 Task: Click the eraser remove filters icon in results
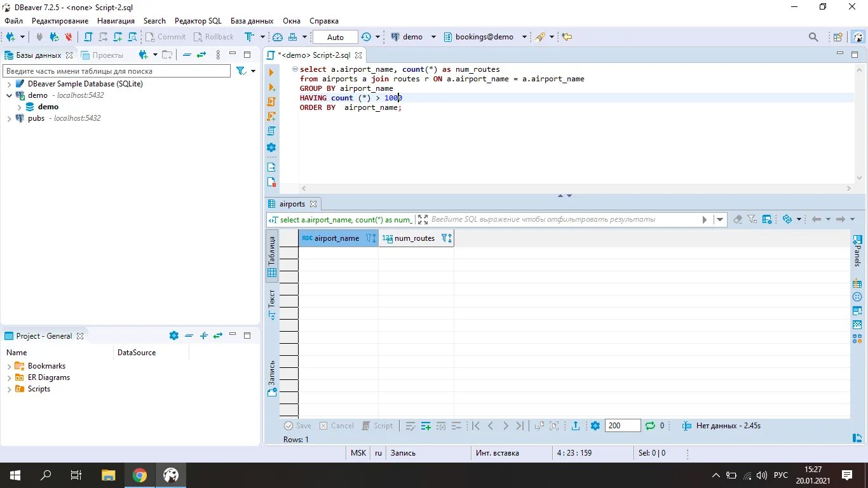738,219
